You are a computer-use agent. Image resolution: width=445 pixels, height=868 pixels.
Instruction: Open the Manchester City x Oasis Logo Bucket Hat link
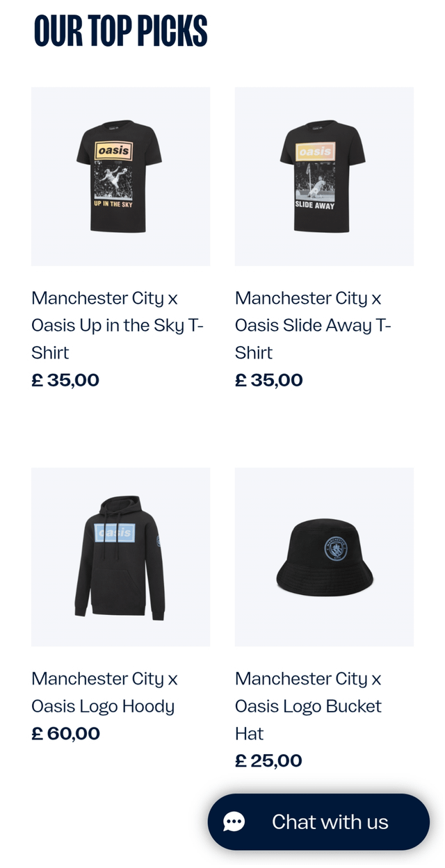[x=308, y=705]
